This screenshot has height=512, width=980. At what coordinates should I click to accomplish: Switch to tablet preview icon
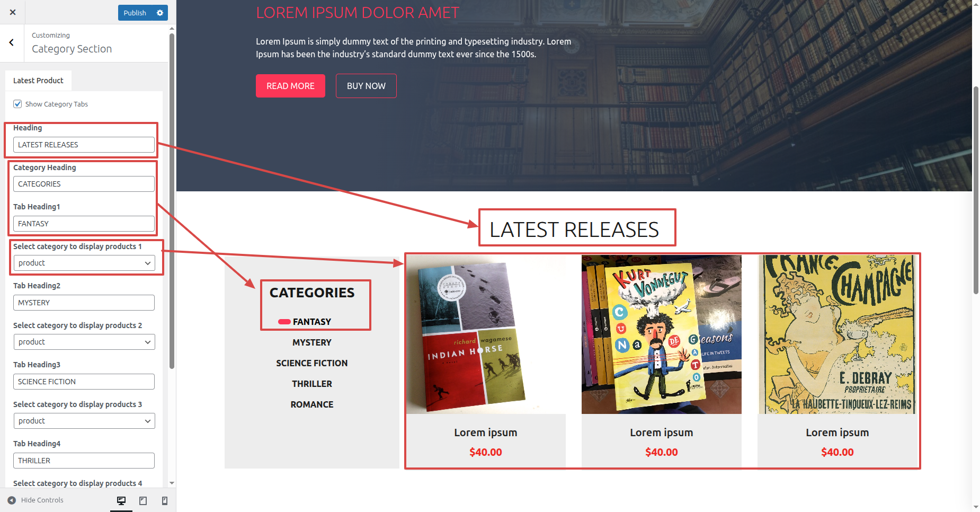143,500
